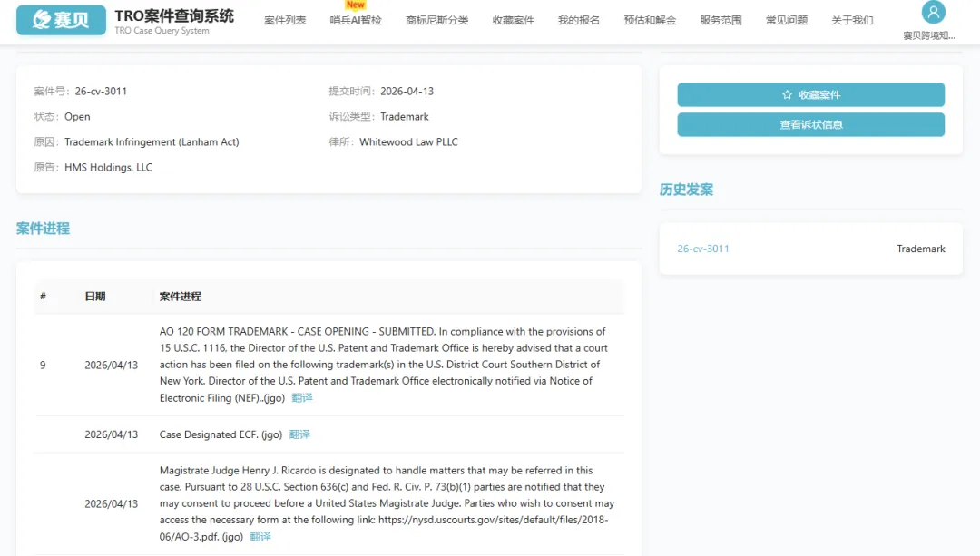Image resolution: width=980 pixels, height=556 pixels.
Task: Select law firm Whitewood Law PLLC
Action: point(408,142)
